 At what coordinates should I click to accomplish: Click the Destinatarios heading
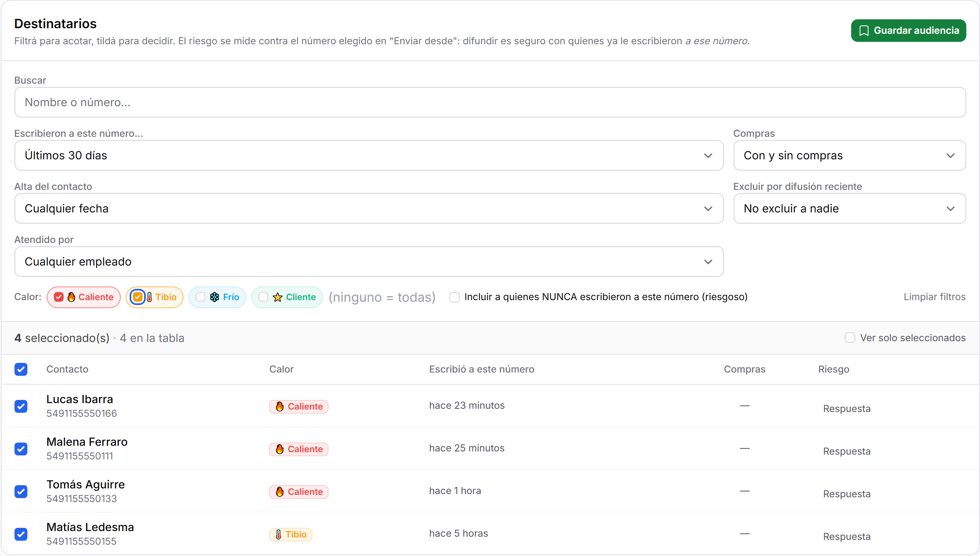(x=56, y=24)
